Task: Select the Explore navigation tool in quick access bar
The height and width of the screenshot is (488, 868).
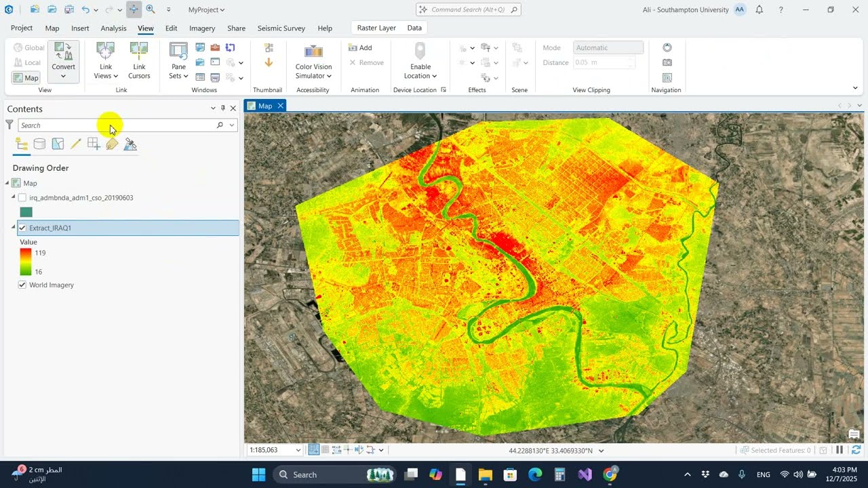Action: [x=134, y=9]
